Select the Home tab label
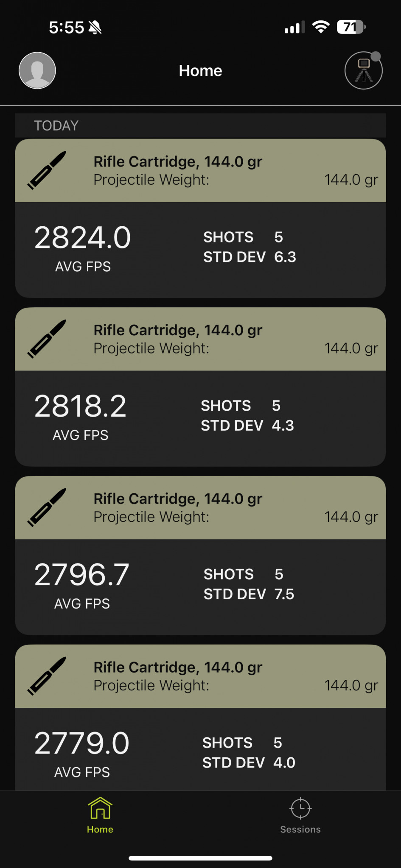The width and height of the screenshot is (401, 868). coord(100,829)
